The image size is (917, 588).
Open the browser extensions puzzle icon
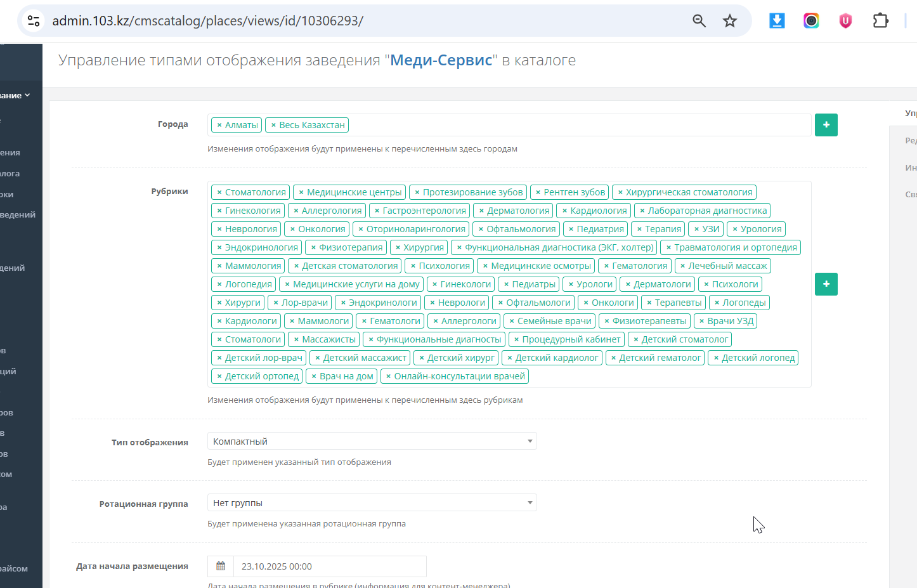click(x=880, y=21)
